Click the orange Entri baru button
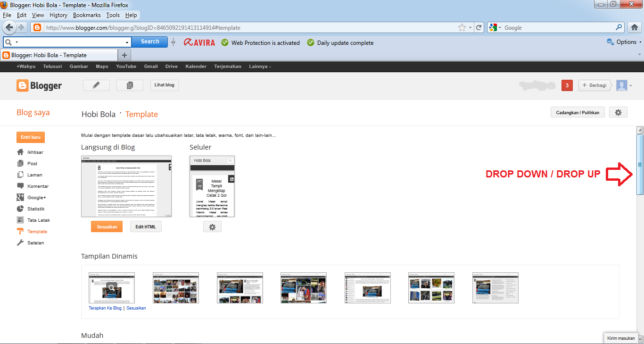 click(31, 137)
